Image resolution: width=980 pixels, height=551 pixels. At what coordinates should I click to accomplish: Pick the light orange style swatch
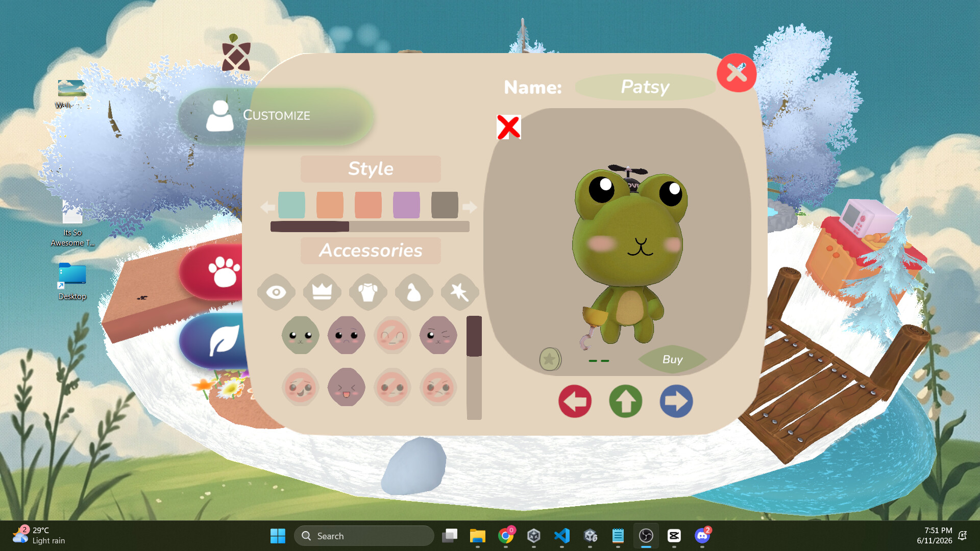coord(330,205)
